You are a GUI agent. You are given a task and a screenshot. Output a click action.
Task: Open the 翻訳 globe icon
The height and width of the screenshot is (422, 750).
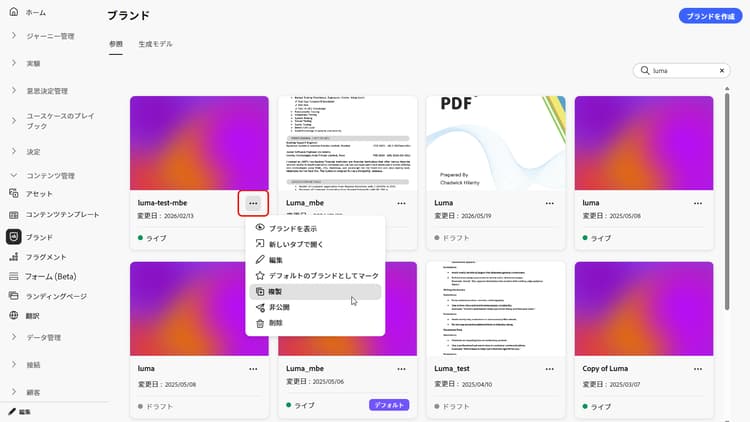(x=14, y=315)
